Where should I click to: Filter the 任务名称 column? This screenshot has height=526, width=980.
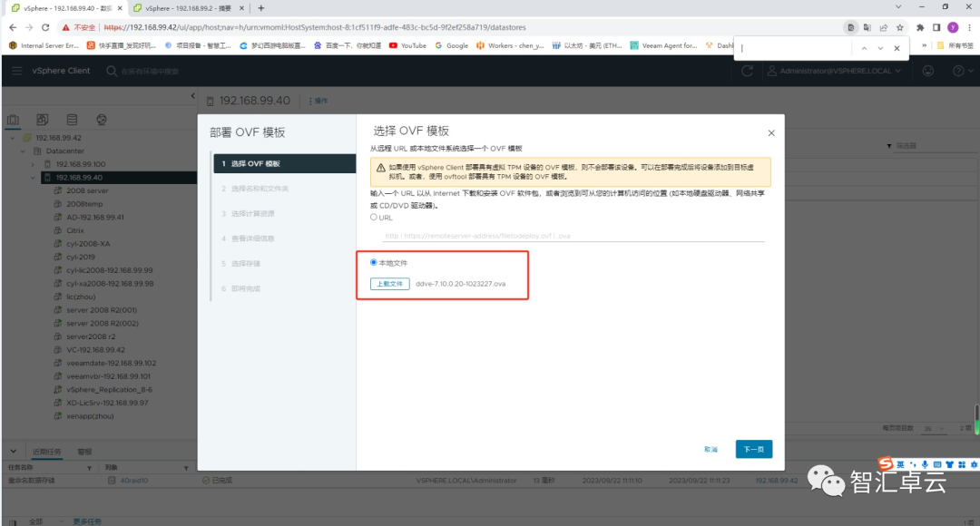pos(89,468)
